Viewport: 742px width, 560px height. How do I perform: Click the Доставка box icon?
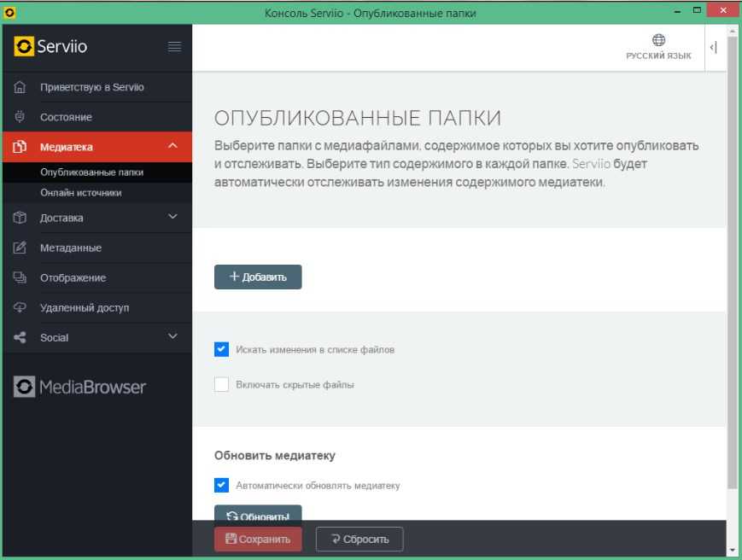[x=20, y=218]
